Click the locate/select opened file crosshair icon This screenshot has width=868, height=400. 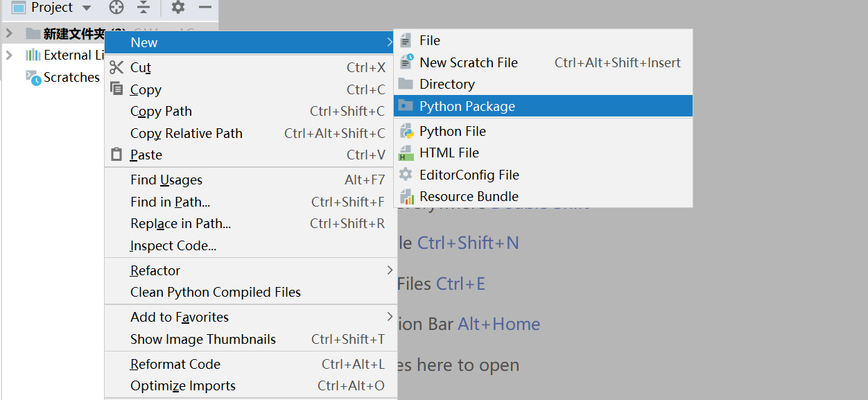[x=116, y=8]
